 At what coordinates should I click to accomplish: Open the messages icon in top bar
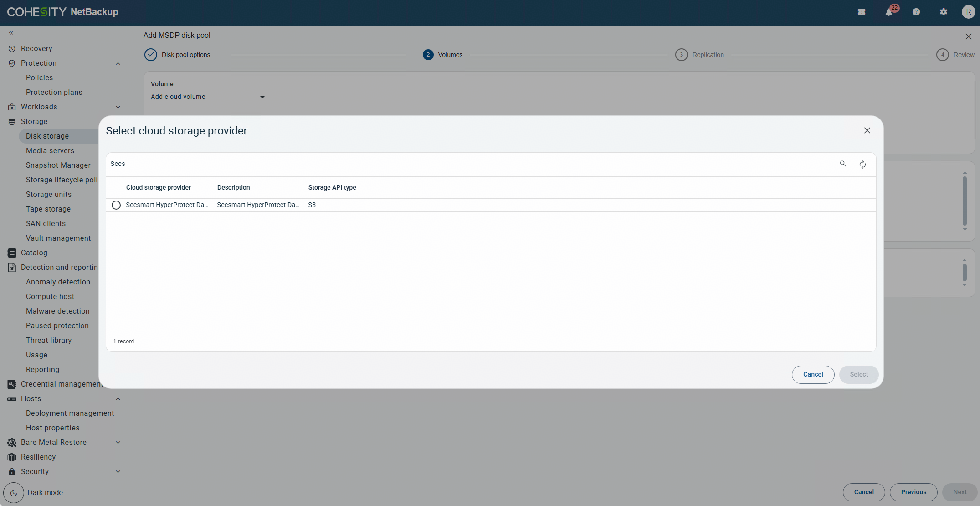point(862,12)
